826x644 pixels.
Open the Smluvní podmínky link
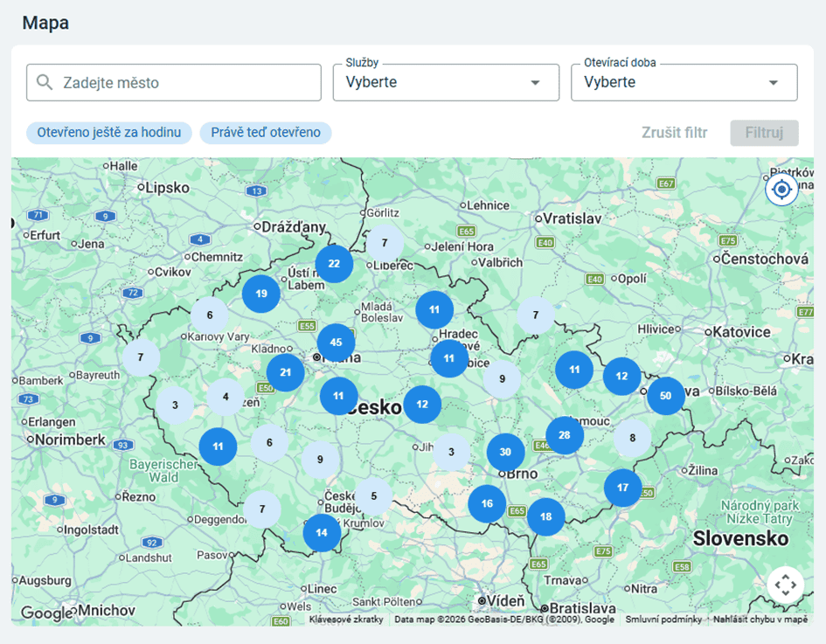tap(663, 620)
